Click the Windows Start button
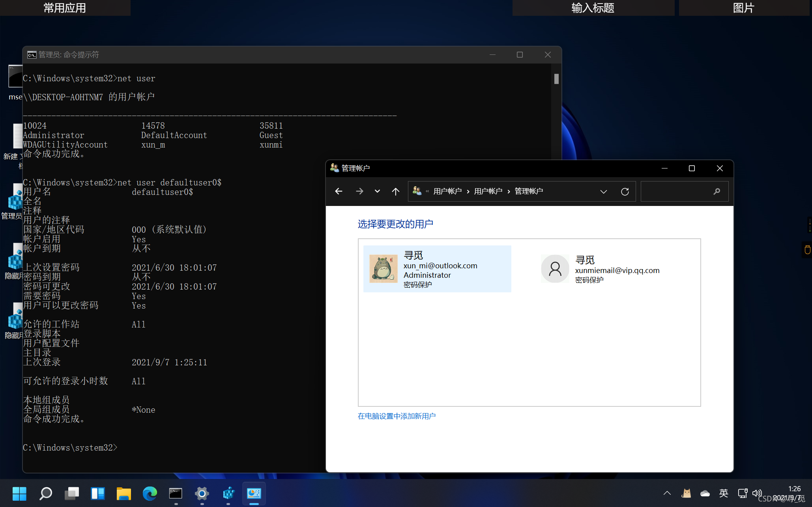The width and height of the screenshot is (812, 507). pyautogui.click(x=19, y=493)
